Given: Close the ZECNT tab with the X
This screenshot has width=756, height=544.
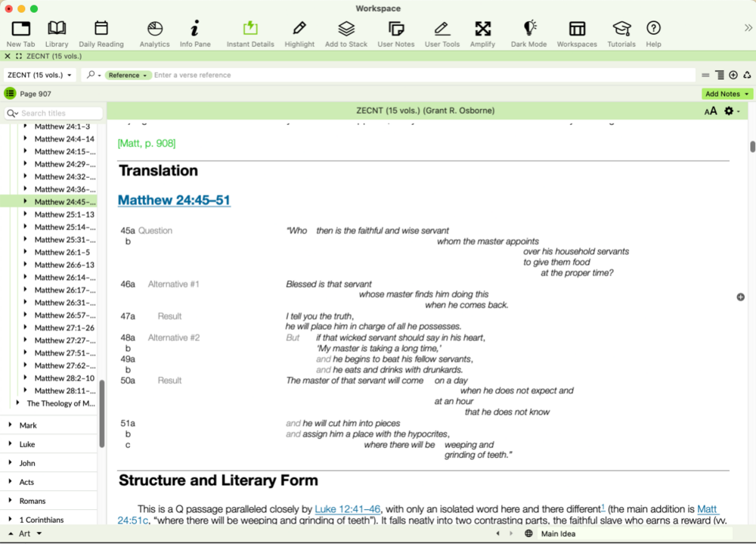Looking at the screenshot, I should (8, 56).
